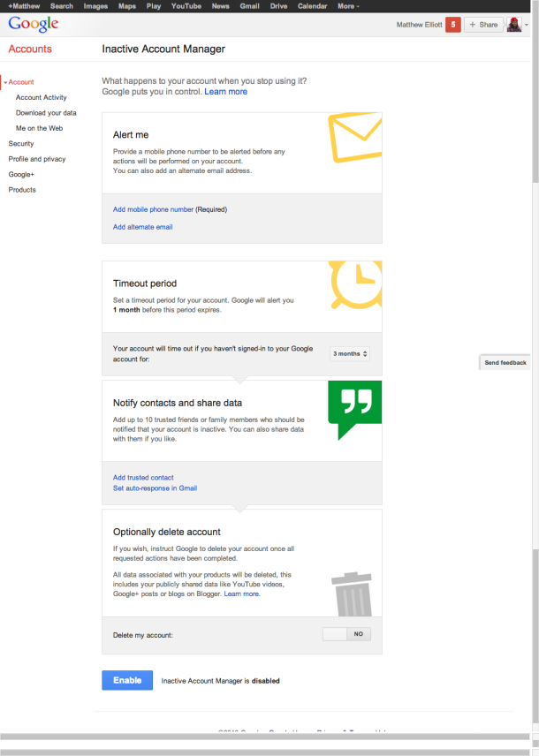Open +Matthew in the top bar
539x756 pixels.
tap(24, 6)
